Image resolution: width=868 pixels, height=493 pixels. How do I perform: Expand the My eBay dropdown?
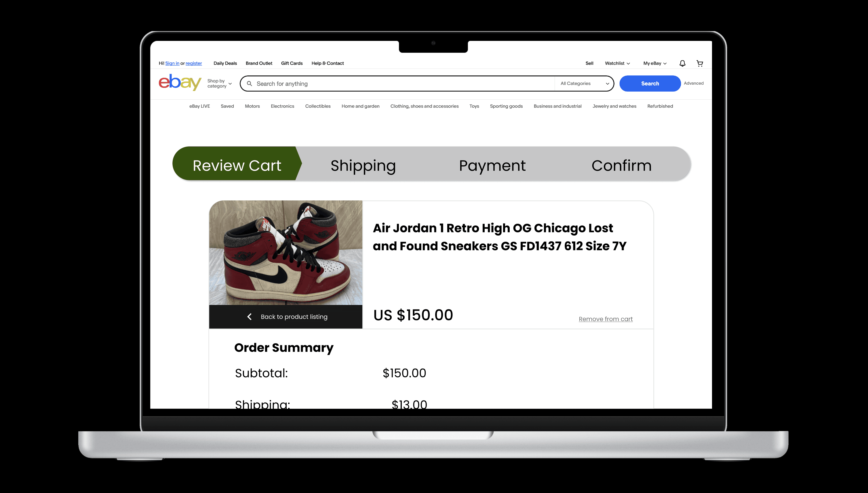click(x=654, y=63)
